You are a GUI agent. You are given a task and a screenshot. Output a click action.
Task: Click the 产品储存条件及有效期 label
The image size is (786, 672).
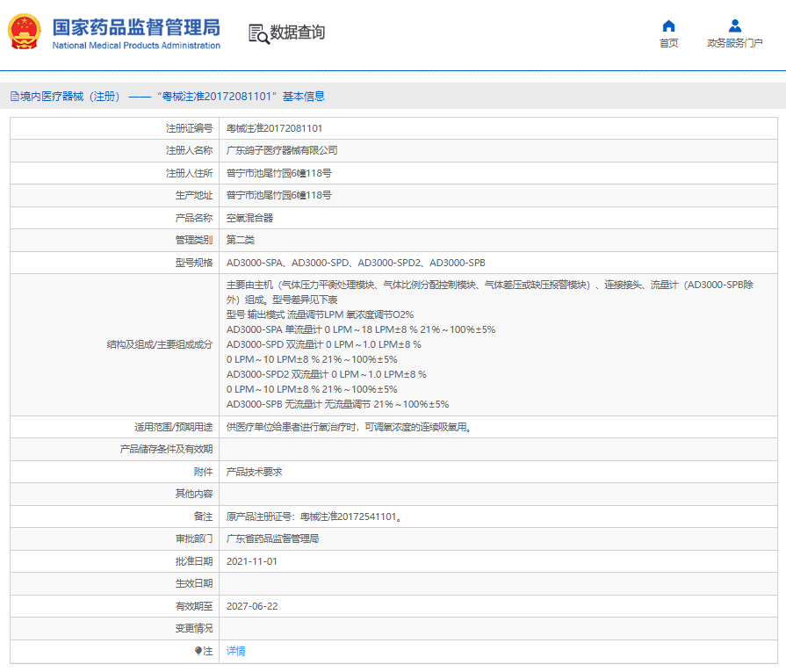click(x=167, y=449)
